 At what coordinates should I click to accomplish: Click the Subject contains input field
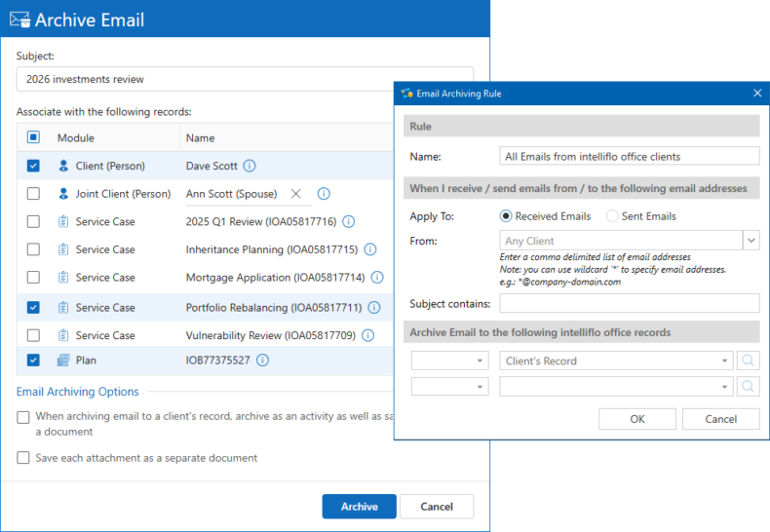point(629,304)
